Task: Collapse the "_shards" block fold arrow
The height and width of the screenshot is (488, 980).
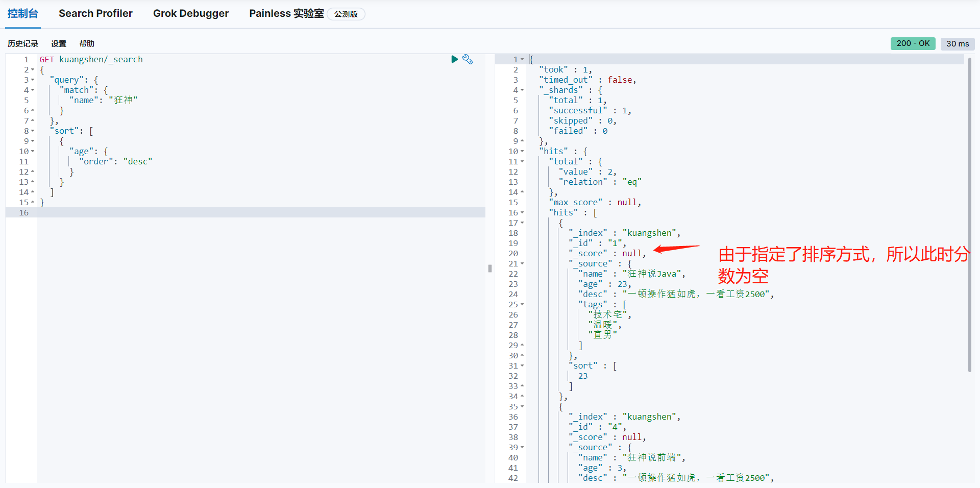Action: [x=522, y=90]
